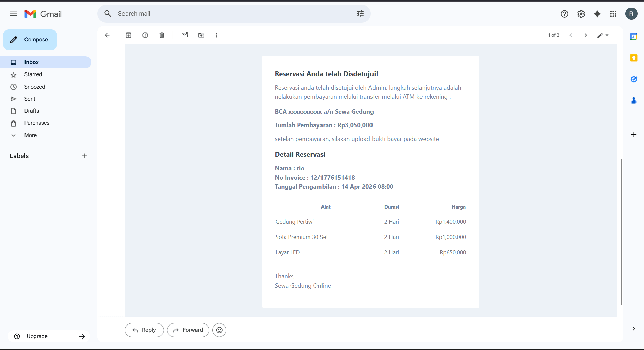This screenshot has height=350, width=644.
Task: Move email to a folder
Action: point(201,35)
